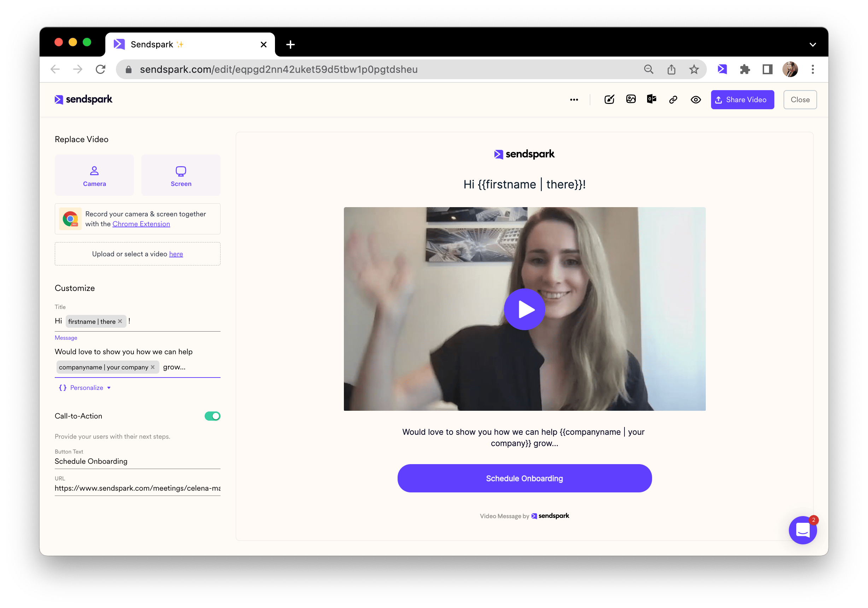Screen dimensions: 868x608
Task: Bookmark this page with star icon
Action: tap(694, 69)
